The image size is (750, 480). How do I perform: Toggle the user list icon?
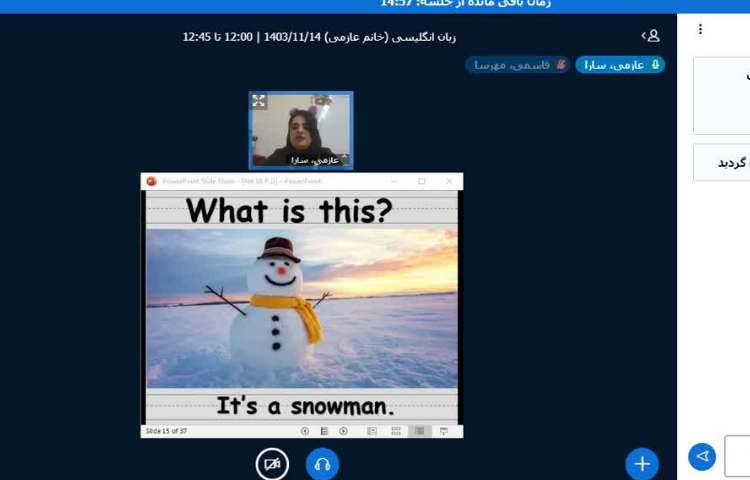tap(652, 36)
